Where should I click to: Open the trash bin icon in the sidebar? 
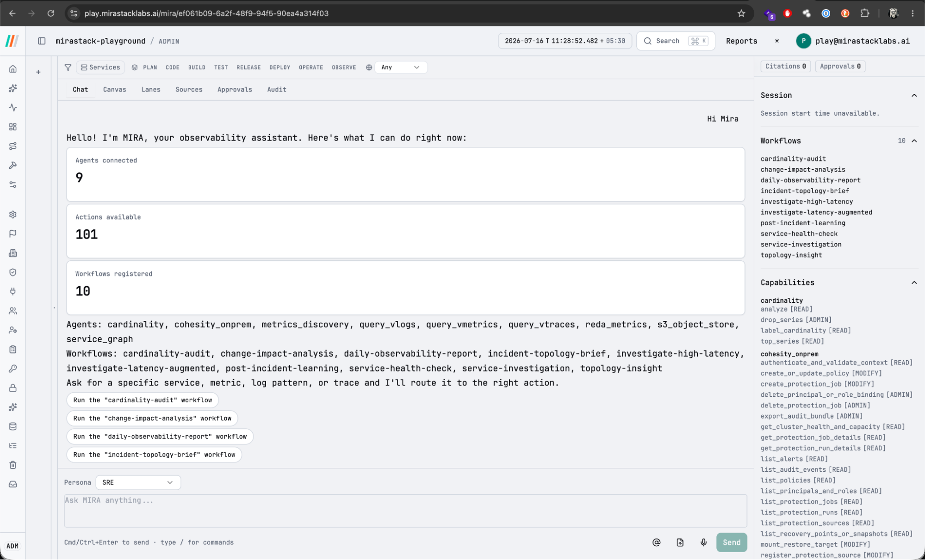tap(13, 465)
